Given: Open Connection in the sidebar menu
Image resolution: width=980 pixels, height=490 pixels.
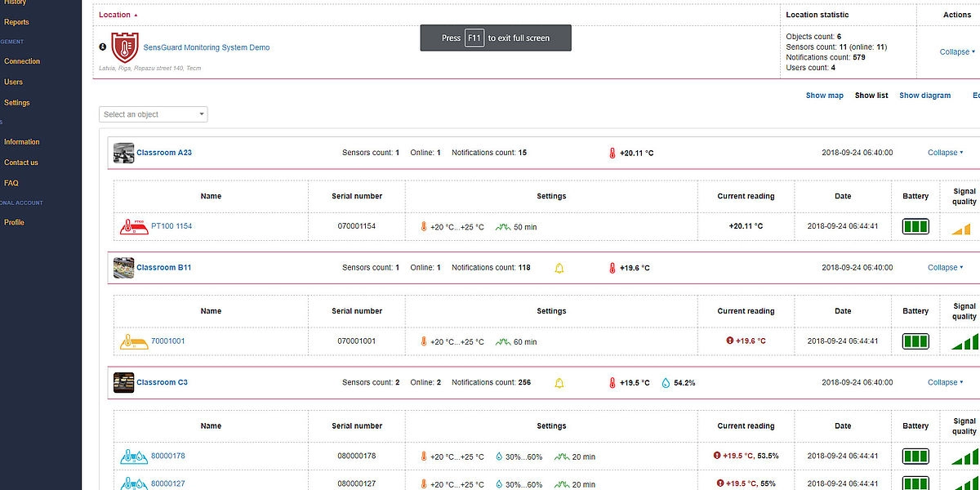Looking at the screenshot, I should point(22,61).
